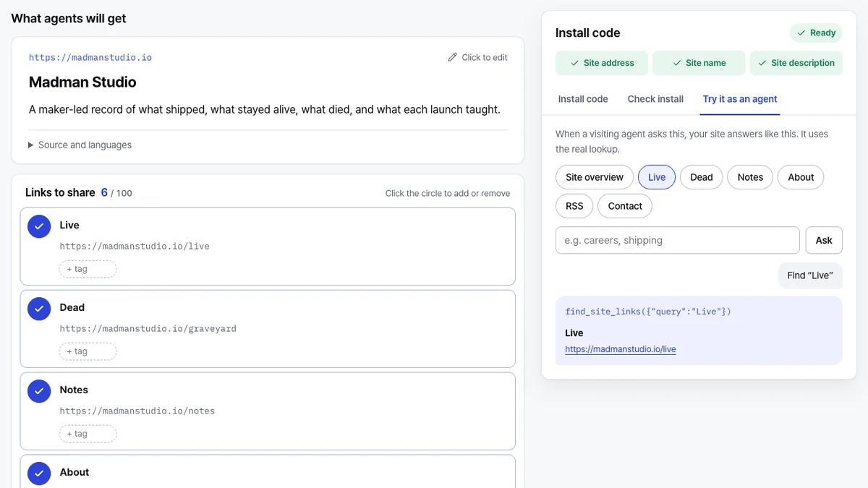Open the Check install tab
The height and width of the screenshot is (488, 868).
tap(655, 99)
